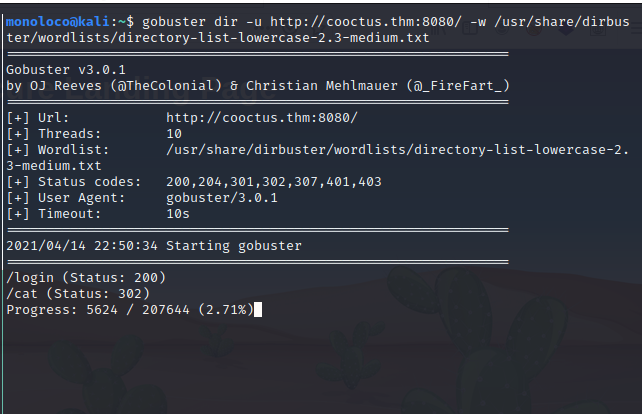Click the "Starting gobuster" timestamp line

point(154,246)
